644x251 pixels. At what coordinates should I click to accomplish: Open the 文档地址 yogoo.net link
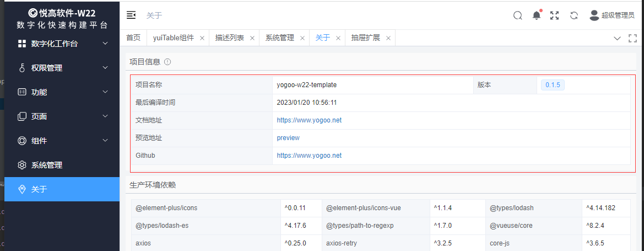[x=309, y=120]
